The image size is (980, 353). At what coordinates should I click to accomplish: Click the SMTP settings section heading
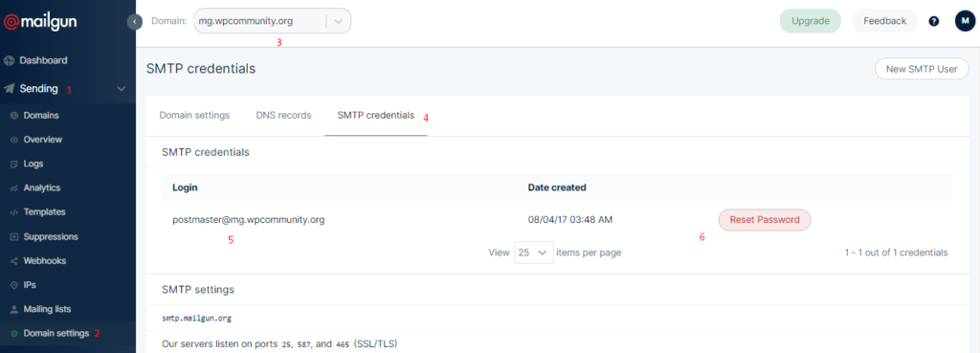[x=198, y=290]
